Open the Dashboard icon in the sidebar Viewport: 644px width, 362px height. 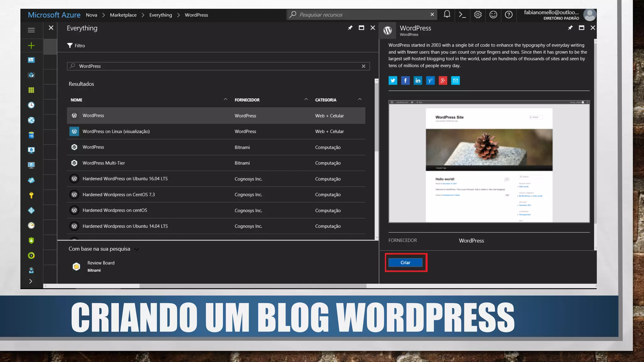pyautogui.click(x=31, y=60)
